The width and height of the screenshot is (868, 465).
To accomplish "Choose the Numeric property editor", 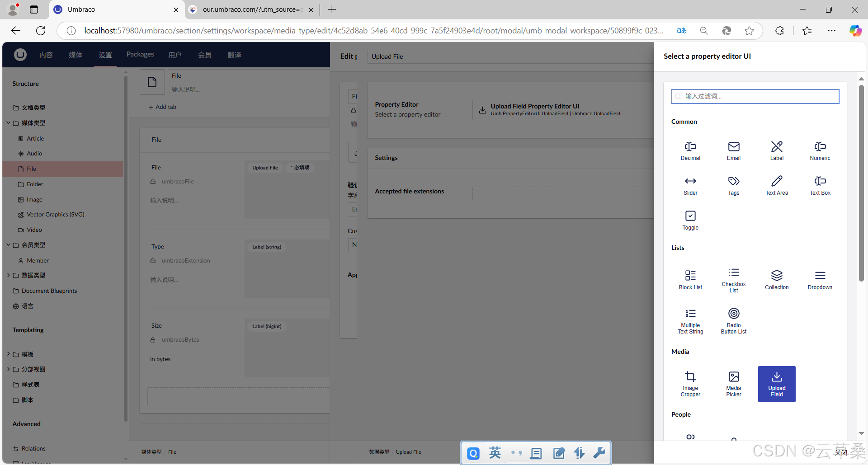I will [820, 151].
